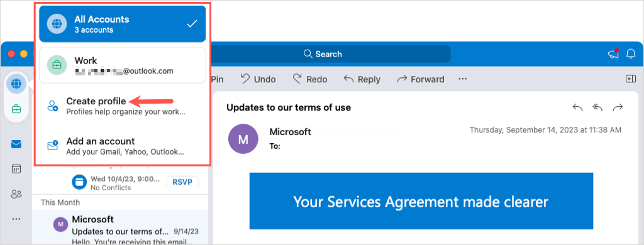Screen dimensions: 644x245
Task: Open the Mail view icon in sidebar
Action: [16, 144]
